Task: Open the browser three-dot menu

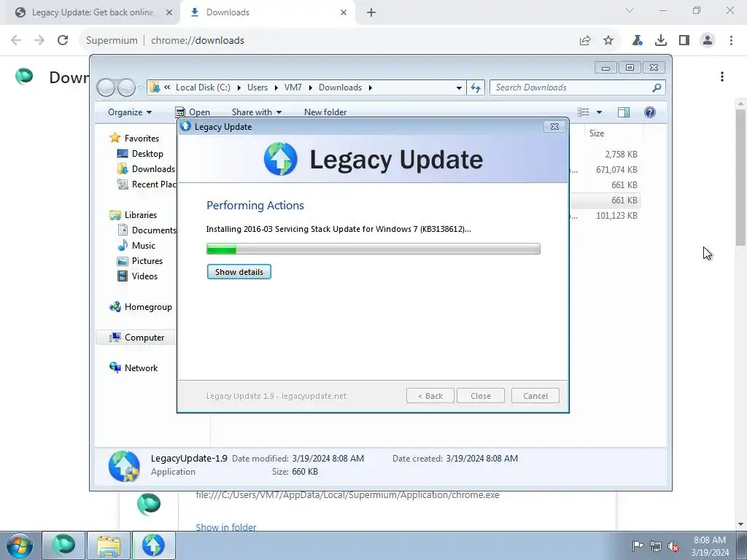Action: pyautogui.click(x=731, y=41)
